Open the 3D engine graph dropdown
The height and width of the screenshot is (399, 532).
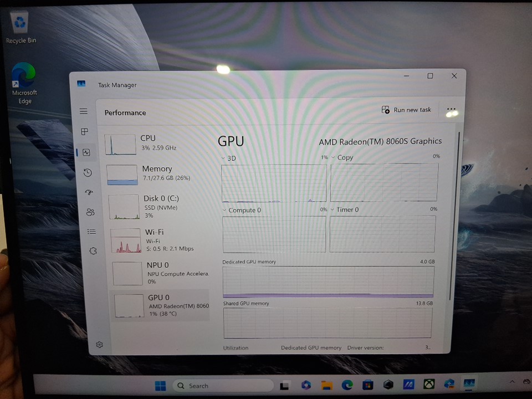coord(223,158)
